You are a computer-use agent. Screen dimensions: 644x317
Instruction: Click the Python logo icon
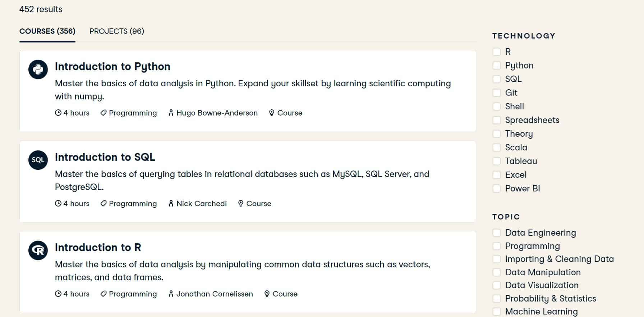[38, 69]
